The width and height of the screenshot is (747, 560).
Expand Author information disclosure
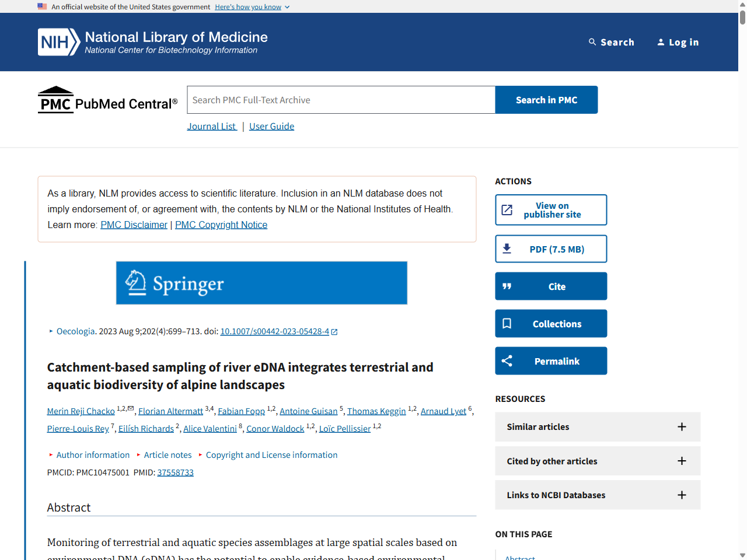click(89, 455)
